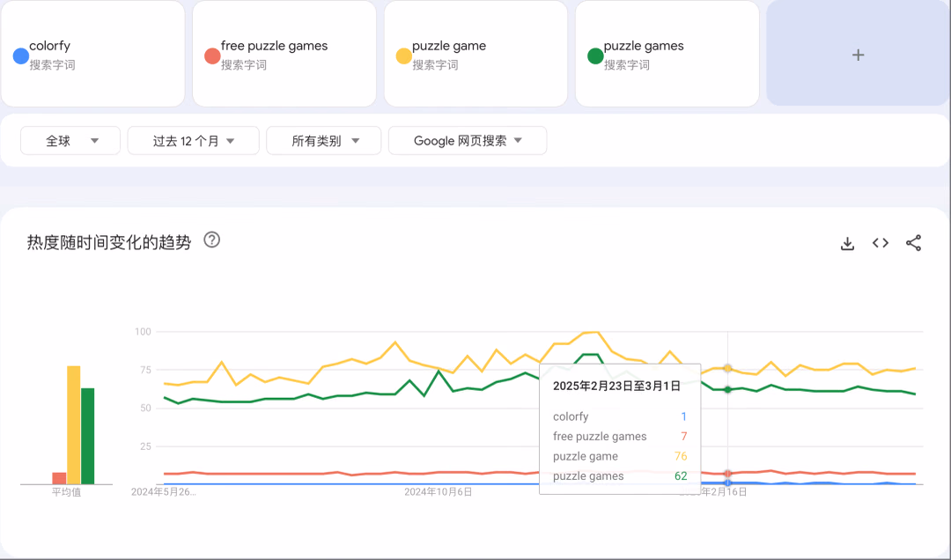
Task: Click the yellow data point on the chart
Action: pos(728,368)
